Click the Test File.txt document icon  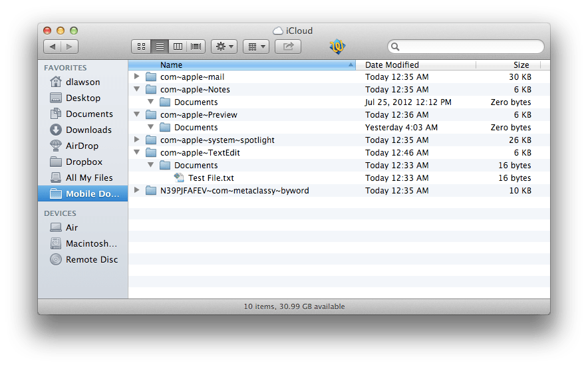tap(179, 178)
